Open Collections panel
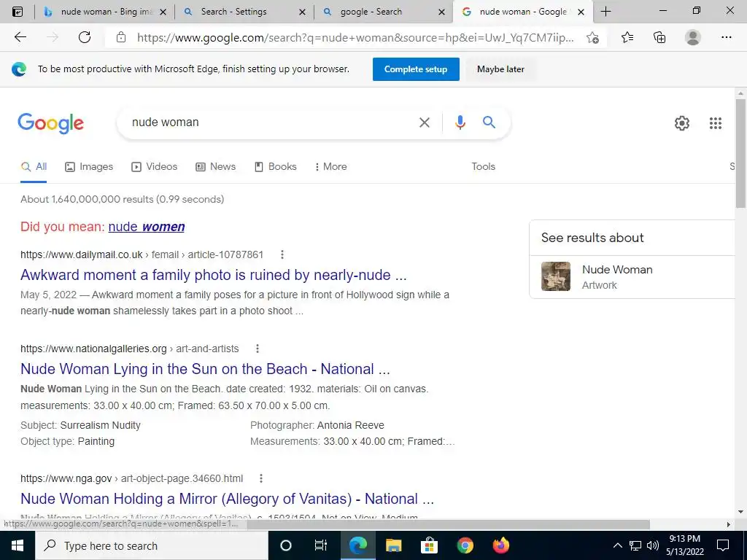Viewport: 747px width, 560px height. click(659, 37)
